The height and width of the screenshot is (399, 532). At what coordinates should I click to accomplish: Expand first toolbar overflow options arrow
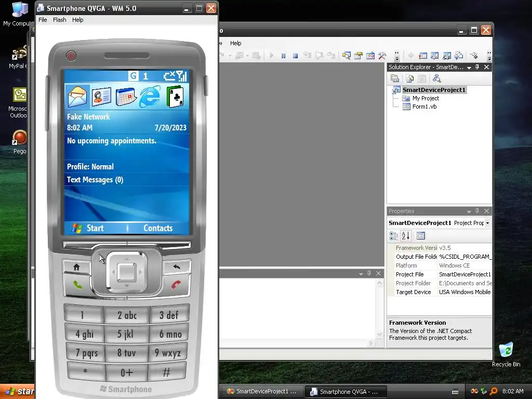click(396, 56)
